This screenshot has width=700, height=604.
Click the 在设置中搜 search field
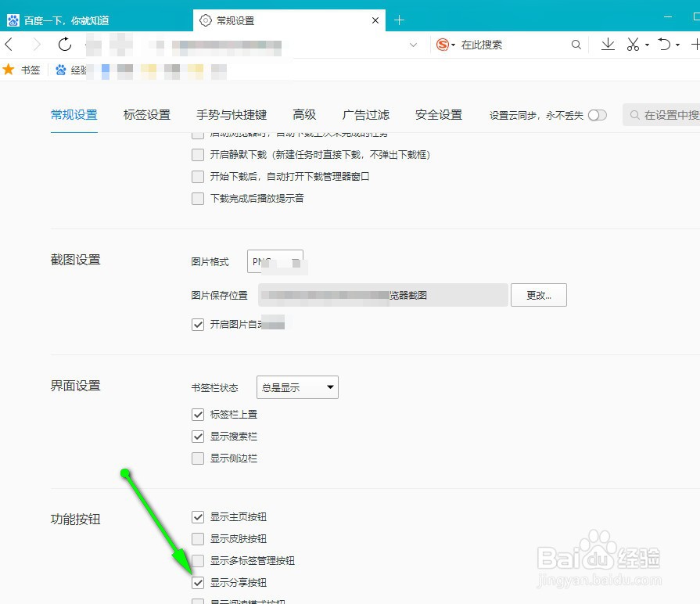coord(669,114)
